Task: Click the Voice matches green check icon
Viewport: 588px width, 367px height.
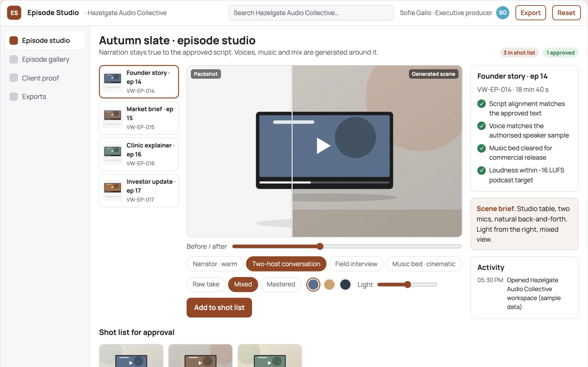Action: 481,126
